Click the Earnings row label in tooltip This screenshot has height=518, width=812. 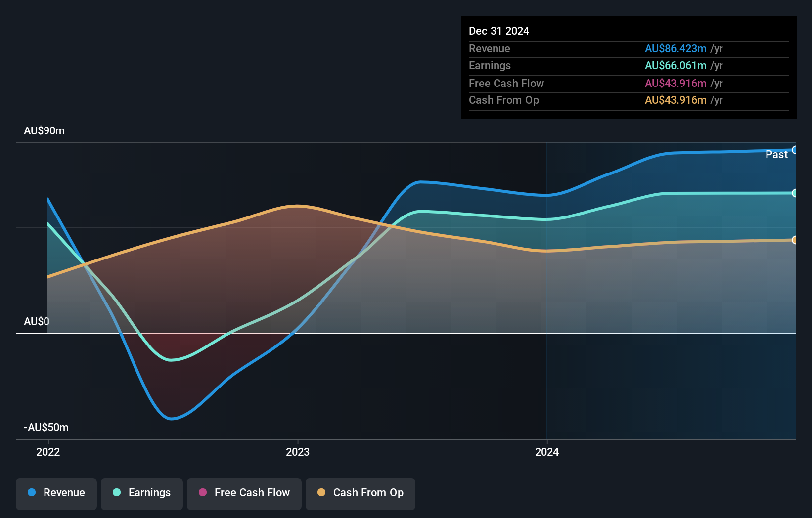point(490,65)
